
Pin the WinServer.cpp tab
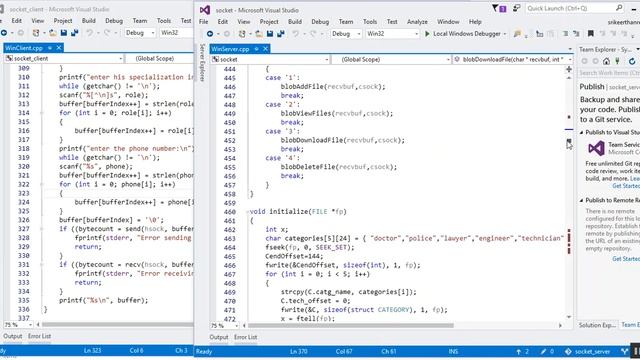coord(256,49)
